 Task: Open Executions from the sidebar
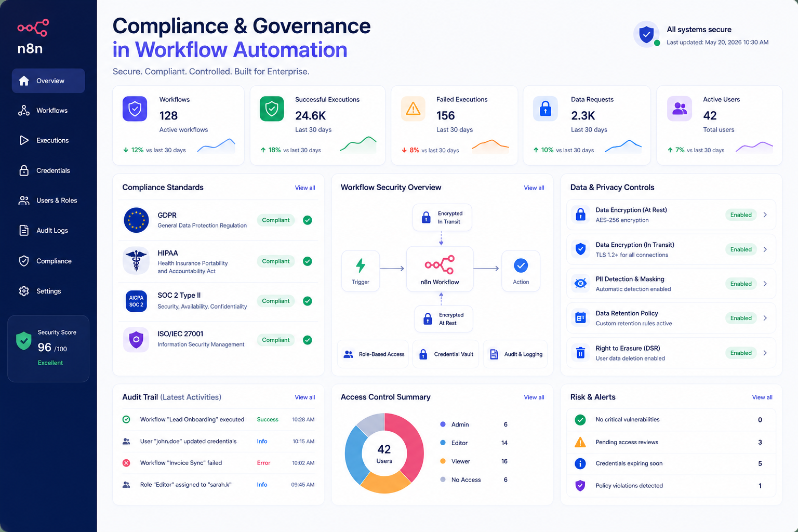click(x=48, y=140)
